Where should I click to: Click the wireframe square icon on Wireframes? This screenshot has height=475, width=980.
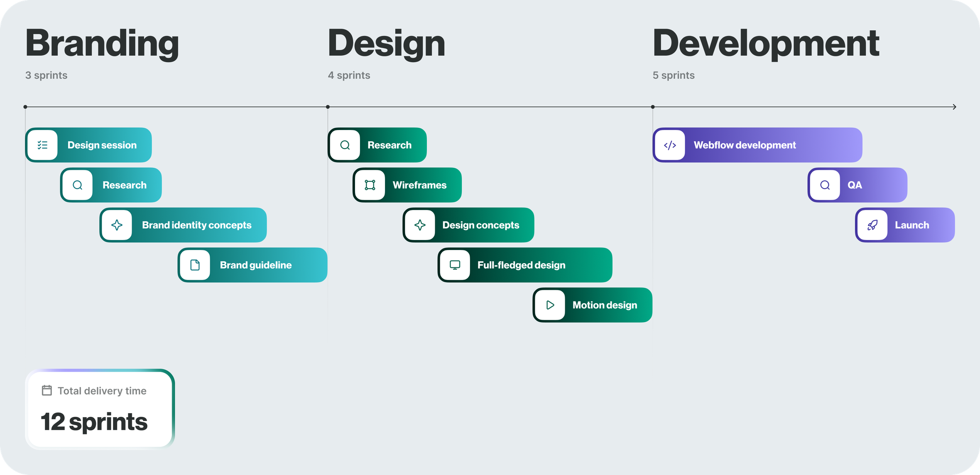(370, 185)
